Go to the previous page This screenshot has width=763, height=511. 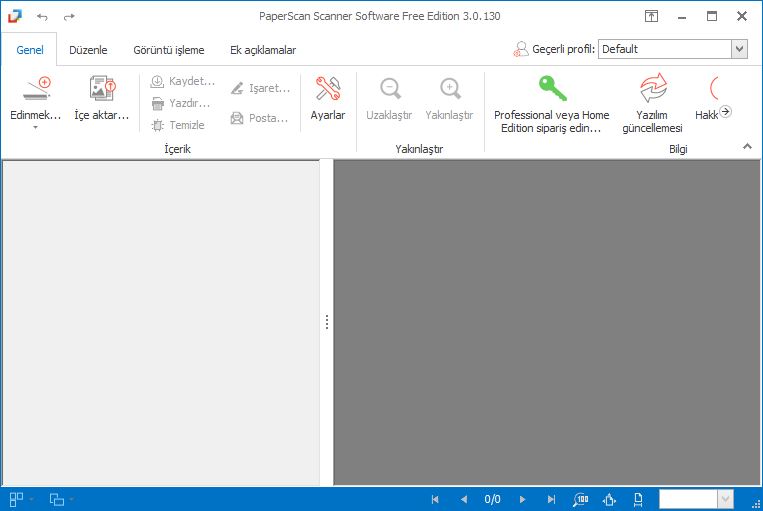[464, 499]
